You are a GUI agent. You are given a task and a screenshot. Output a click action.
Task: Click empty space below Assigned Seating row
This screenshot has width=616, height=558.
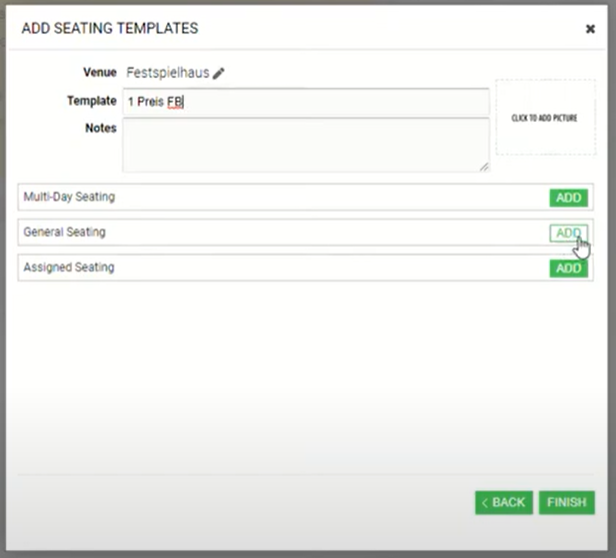(x=300, y=370)
